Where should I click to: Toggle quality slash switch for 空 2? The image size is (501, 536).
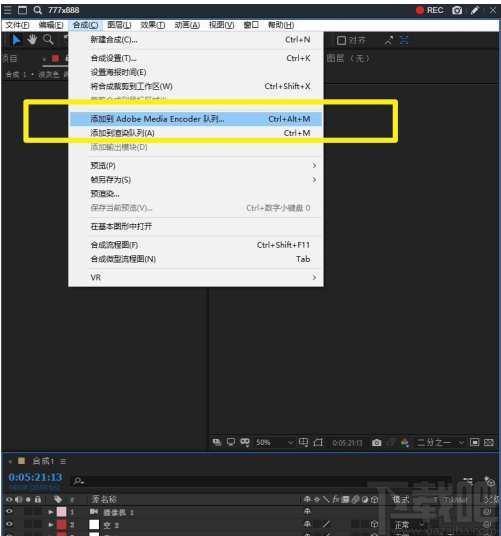tap(326, 524)
